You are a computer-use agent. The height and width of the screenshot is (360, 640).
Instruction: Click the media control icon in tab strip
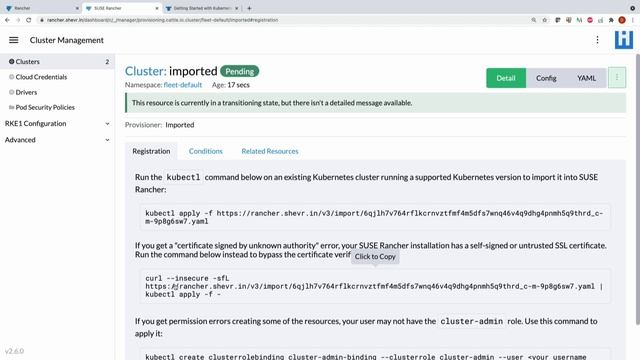click(x=632, y=8)
